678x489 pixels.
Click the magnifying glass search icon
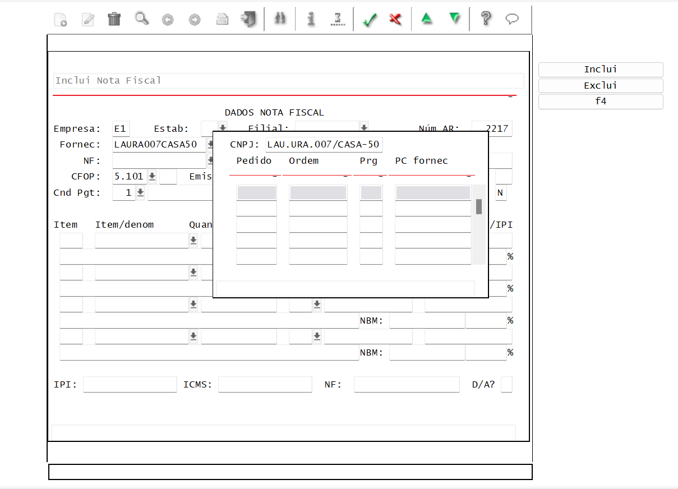coord(142,19)
